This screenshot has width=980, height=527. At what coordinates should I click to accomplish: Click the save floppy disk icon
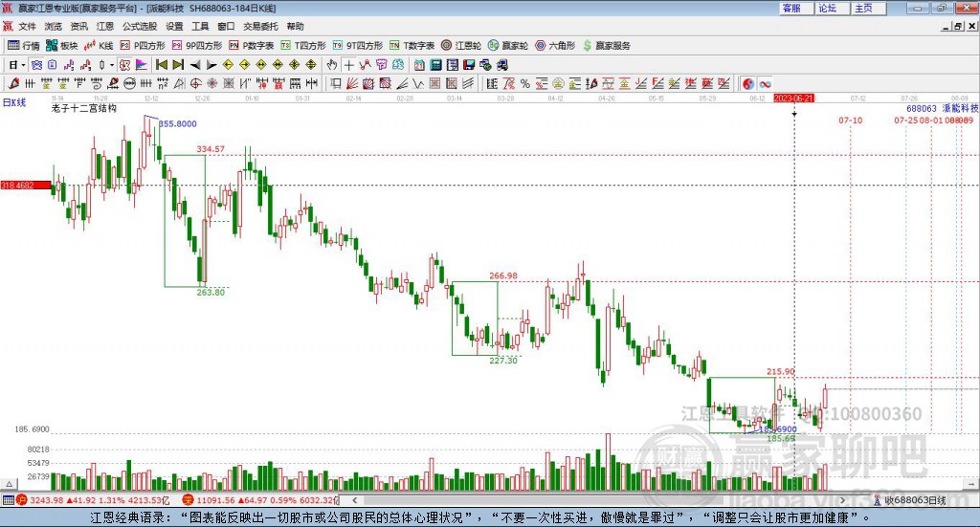point(469,65)
